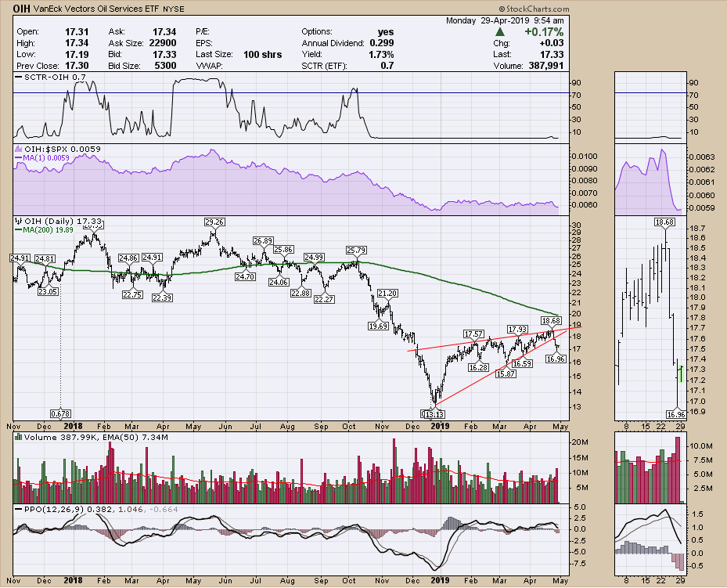Click the 22.88 price label
The image size is (727, 588).
click(x=301, y=293)
